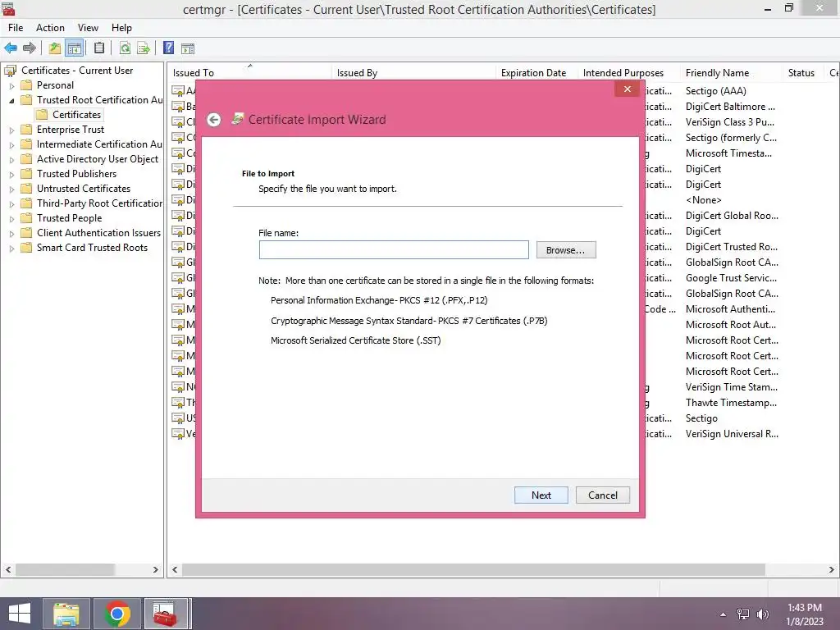Click the certificate icon in the VeriSign Time Stam... row

(x=178, y=387)
